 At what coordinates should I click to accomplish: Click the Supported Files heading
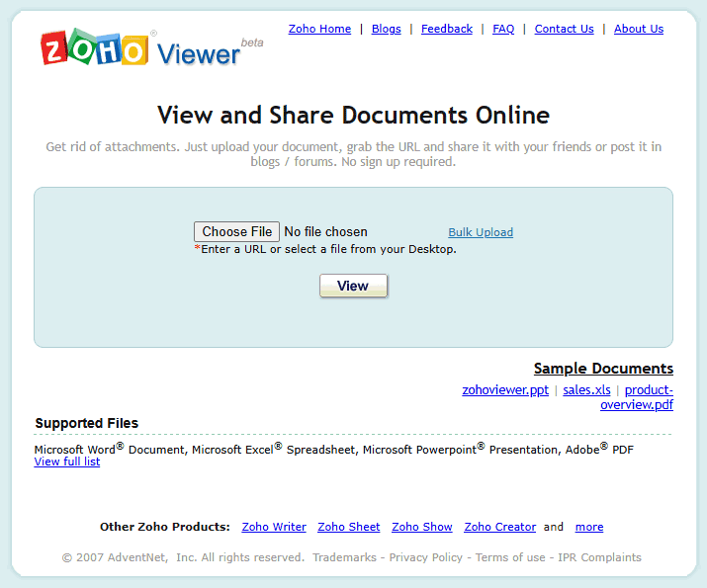pos(87,423)
